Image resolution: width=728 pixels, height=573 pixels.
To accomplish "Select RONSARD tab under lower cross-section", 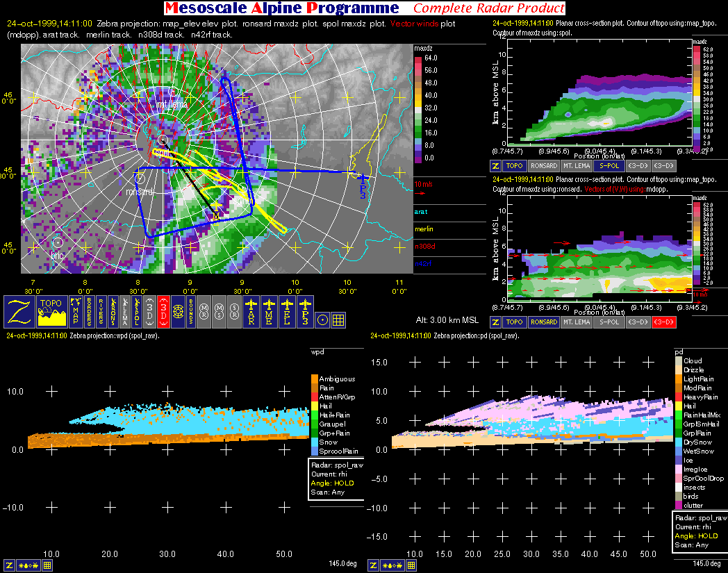I will pyautogui.click(x=543, y=322).
